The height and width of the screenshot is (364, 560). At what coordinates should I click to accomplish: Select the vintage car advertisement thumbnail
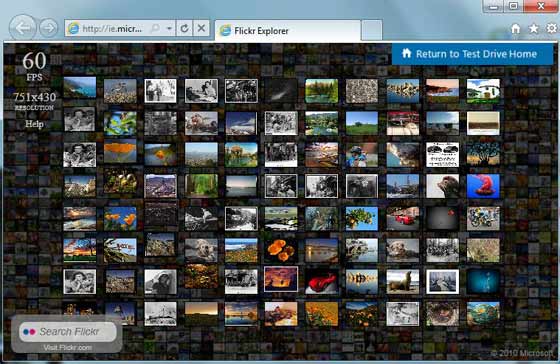(442, 154)
